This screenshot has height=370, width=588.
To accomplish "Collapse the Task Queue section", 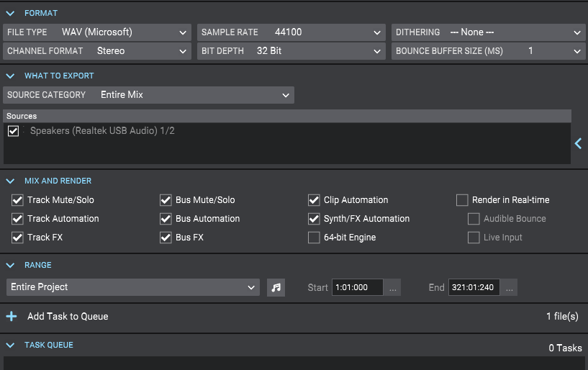I will [10, 345].
